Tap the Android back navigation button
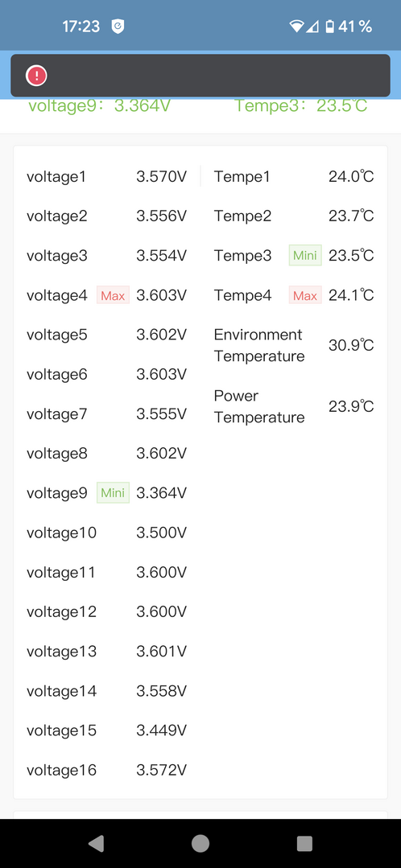 [97, 843]
